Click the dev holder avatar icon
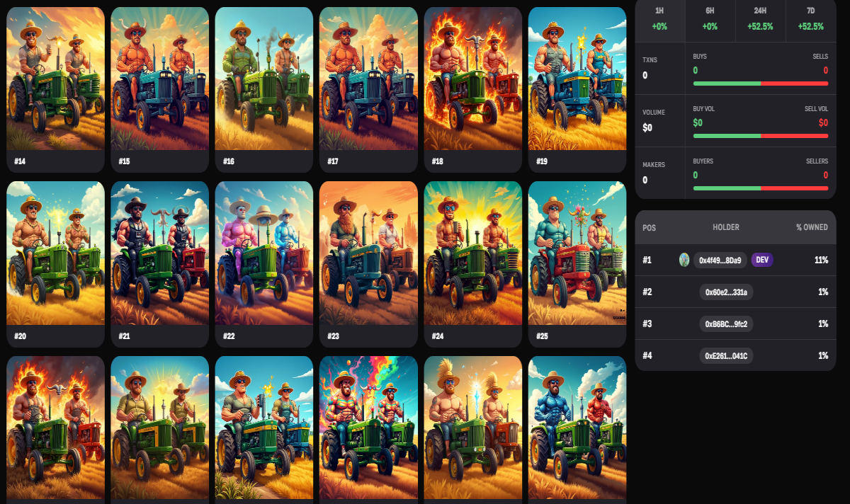850x504 pixels. (x=684, y=260)
